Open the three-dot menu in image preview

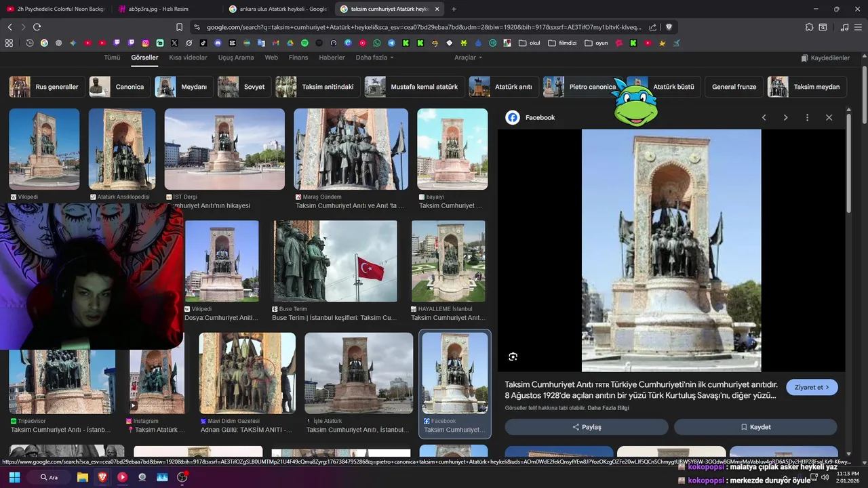click(x=807, y=117)
